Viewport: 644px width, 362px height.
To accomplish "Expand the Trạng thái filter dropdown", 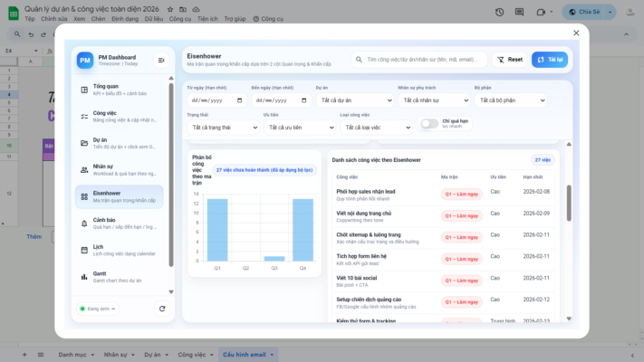I will 222,128.
